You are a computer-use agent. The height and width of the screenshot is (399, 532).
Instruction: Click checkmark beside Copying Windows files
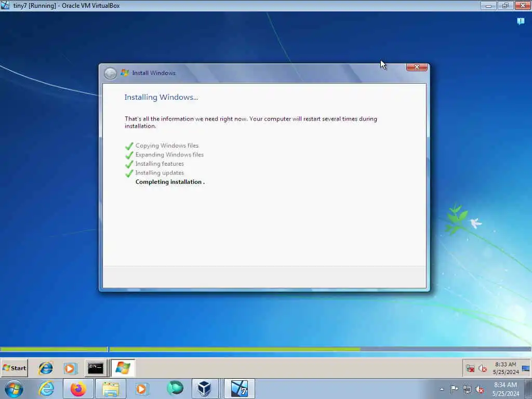click(x=129, y=146)
